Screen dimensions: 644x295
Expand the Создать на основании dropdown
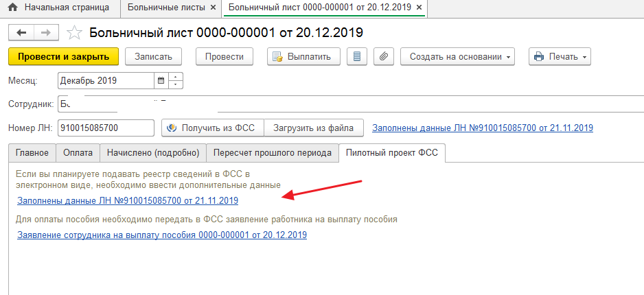[x=457, y=57]
